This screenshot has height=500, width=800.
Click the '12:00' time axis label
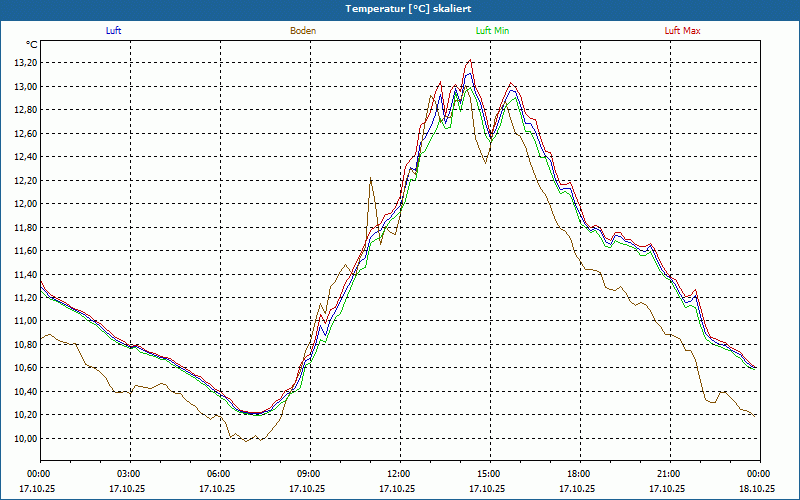pyautogui.click(x=400, y=474)
